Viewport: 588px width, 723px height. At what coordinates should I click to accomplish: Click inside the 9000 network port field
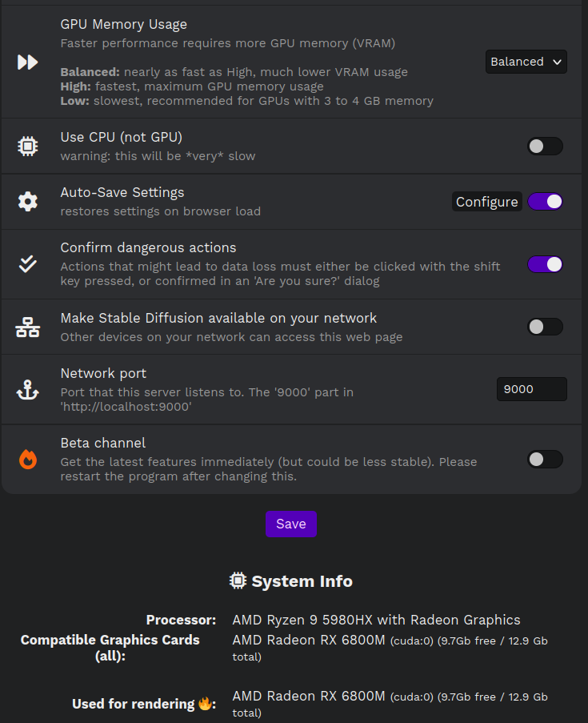(531, 389)
